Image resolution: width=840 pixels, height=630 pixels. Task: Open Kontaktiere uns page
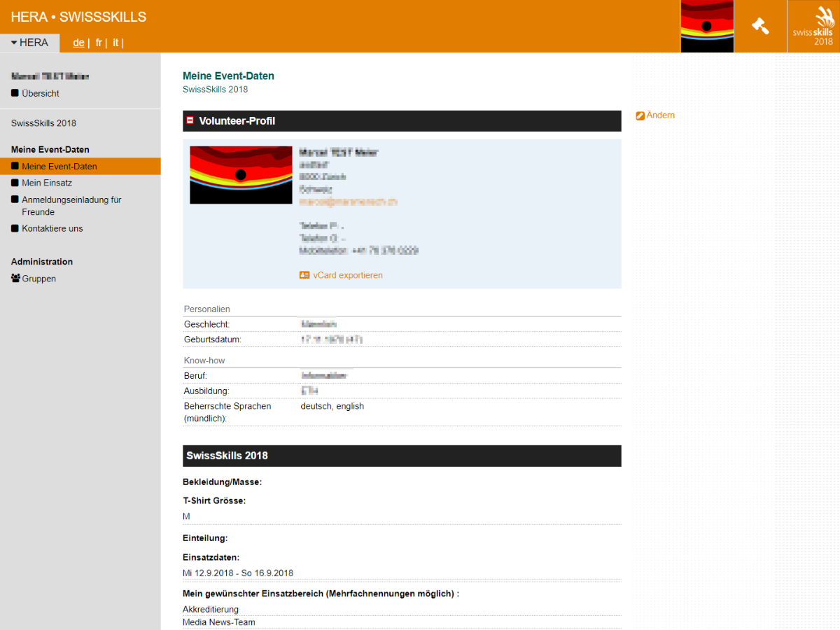click(52, 228)
